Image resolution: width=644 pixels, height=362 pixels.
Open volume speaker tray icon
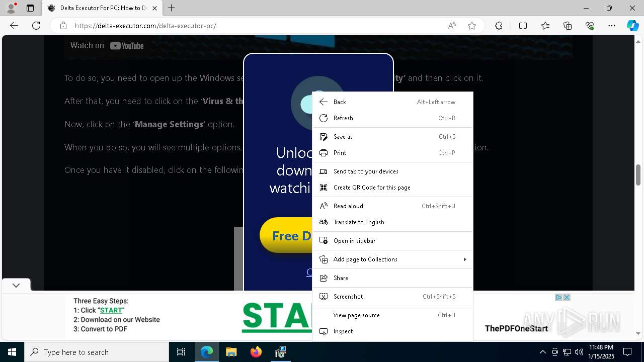pyautogui.click(x=579, y=352)
